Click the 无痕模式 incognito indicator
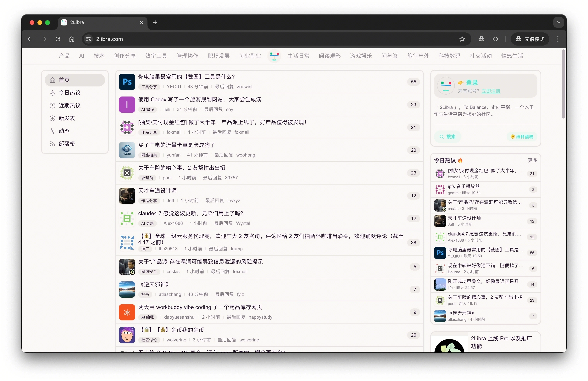The width and height of the screenshot is (588, 381). click(x=530, y=39)
